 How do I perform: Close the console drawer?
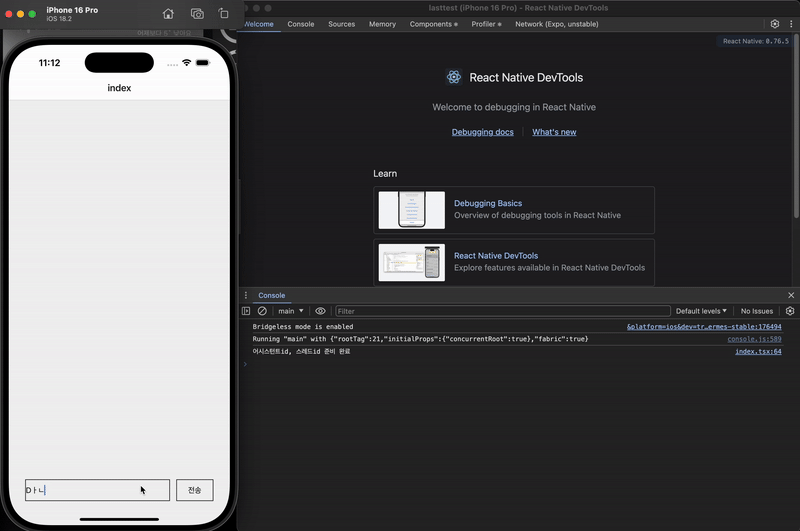tap(791, 295)
